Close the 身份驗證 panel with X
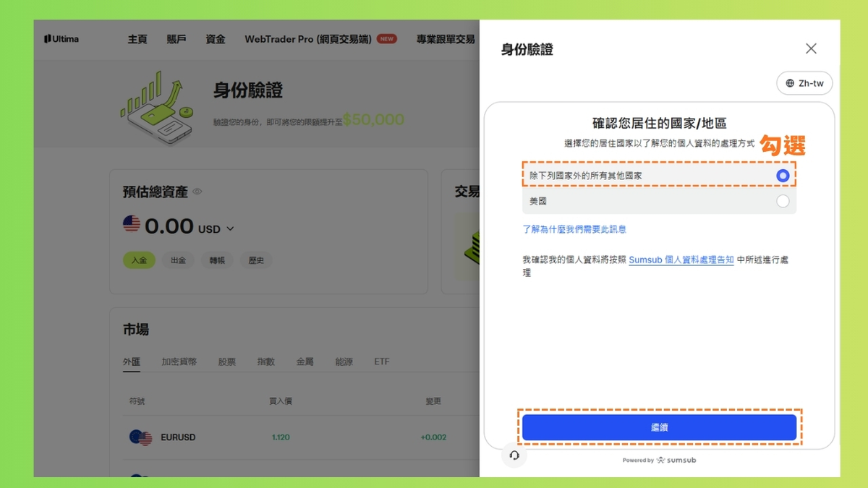Viewport: 868px width, 488px height. coord(811,48)
